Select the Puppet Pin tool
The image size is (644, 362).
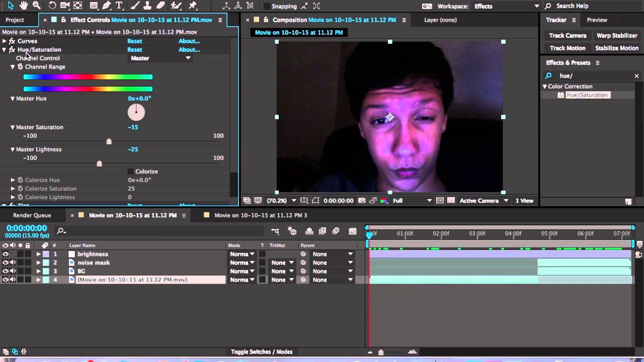click(193, 6)
